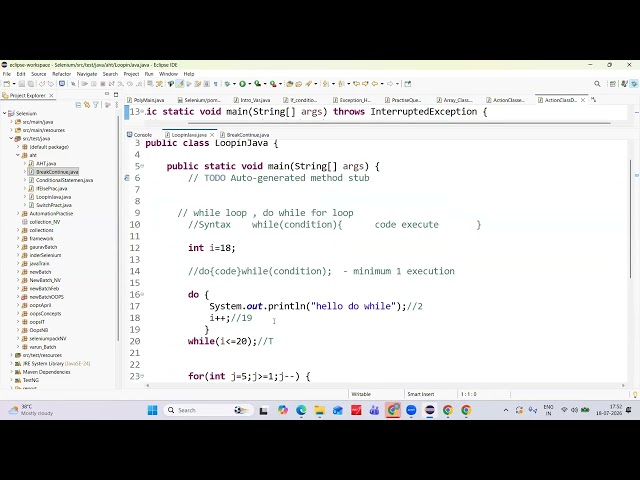Collapse the aht package
The width and height of the screenshot is (640, 480).
pos(18,155)
